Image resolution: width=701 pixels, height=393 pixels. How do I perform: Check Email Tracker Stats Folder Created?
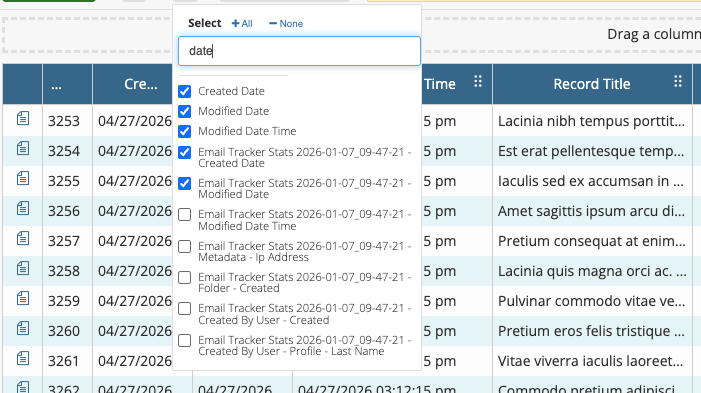click(185, 278)
